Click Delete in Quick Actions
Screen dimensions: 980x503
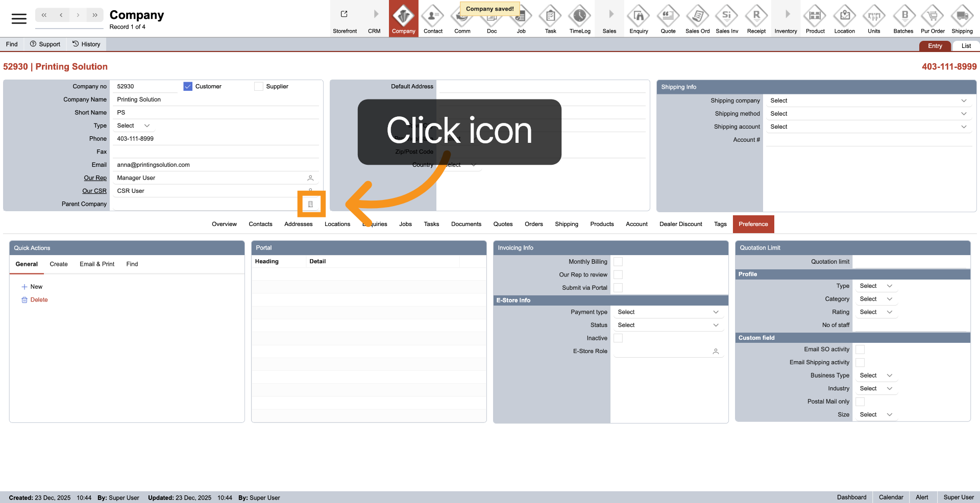tap(39, 300)
